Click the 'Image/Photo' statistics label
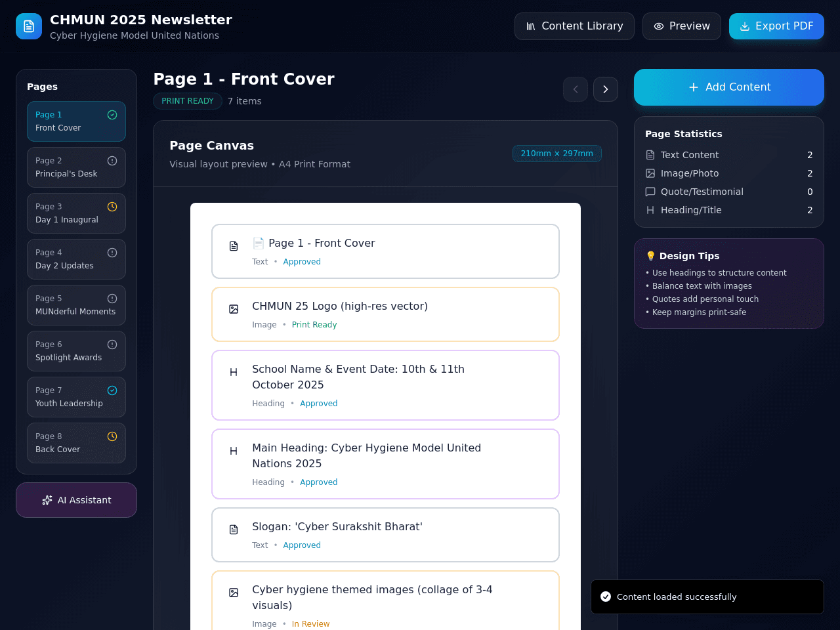This screenshot has height=630, width=840. click(x=690, y=173)
